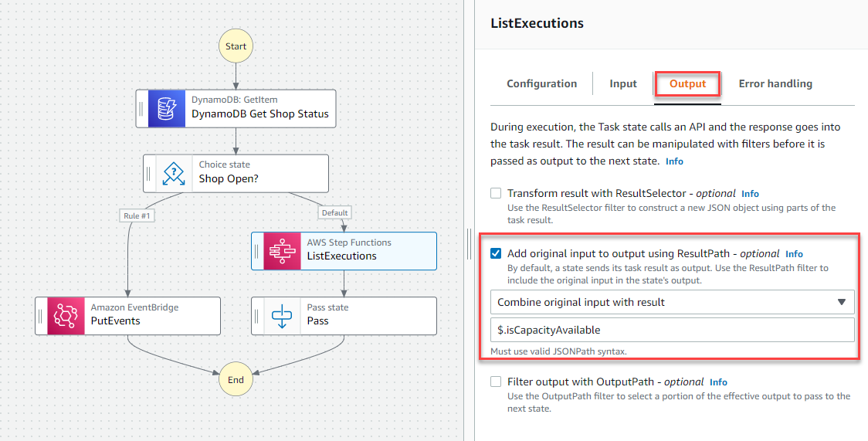The image size is (868, 441).
Task: Click the panel divider resize handle
Action: [x=469, y=245]
